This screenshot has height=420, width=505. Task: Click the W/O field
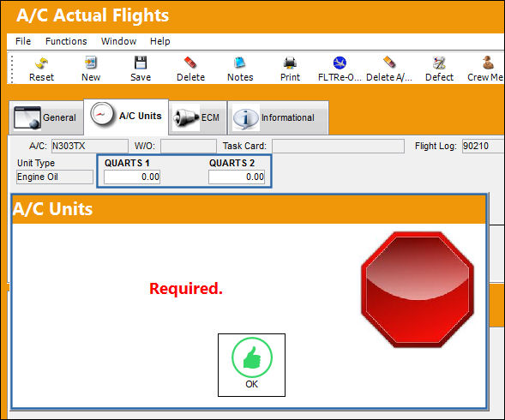point(189,146)
